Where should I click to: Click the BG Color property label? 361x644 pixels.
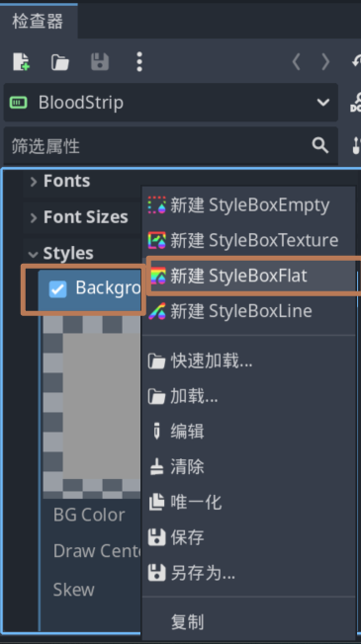pyautogui.click(x=89, y=515)
